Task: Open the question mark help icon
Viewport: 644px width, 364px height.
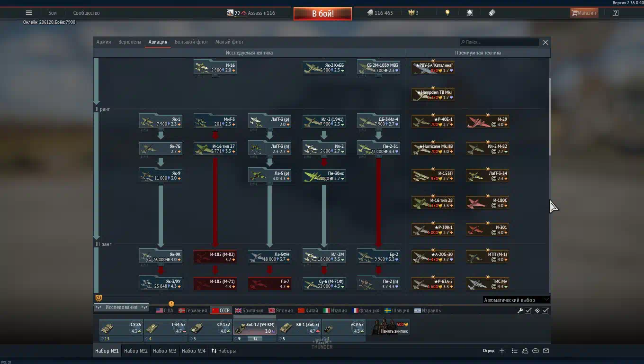Action: pyautogui.click(x=615, y=13)
